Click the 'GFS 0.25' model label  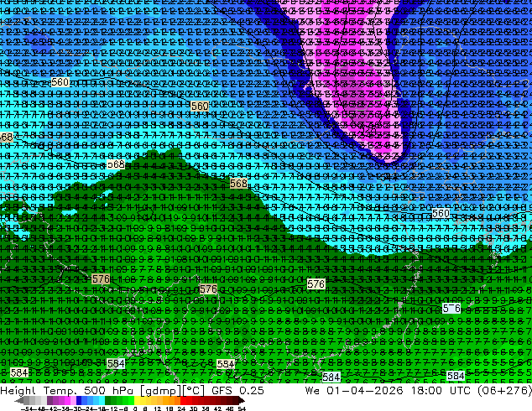[237, 391]
